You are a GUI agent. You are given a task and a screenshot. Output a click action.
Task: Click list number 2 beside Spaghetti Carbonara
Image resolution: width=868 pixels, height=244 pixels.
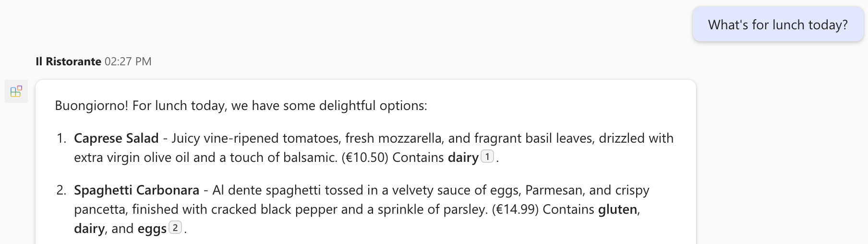(61, 190)
